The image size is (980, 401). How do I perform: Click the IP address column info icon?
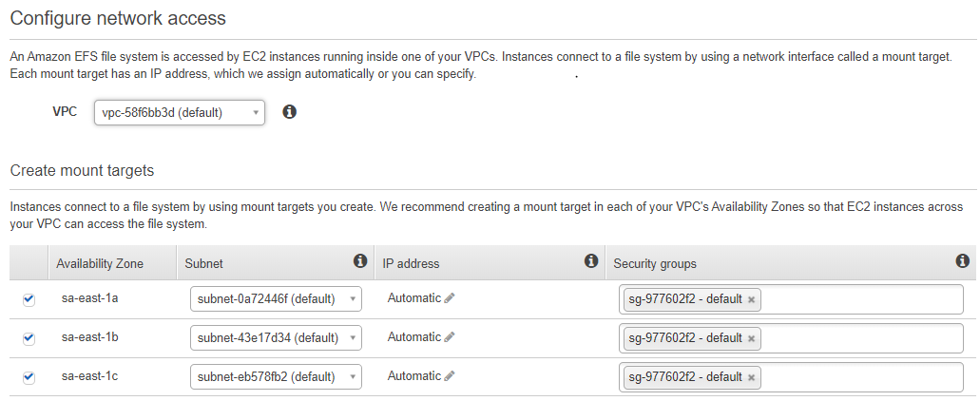point(591,261)
